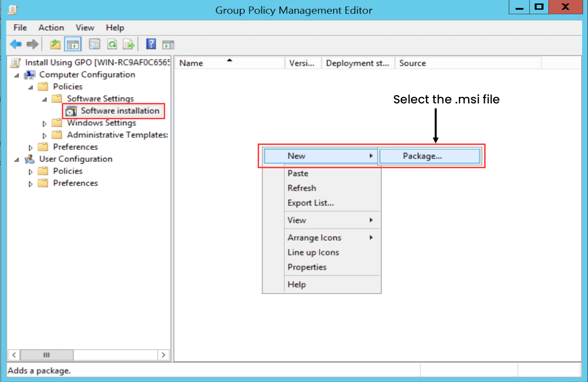The height and width of the screenshot is (382, 588).
Task: Toggle the Show/Hide Action Pane icon
Action: [x=169, y=45]
